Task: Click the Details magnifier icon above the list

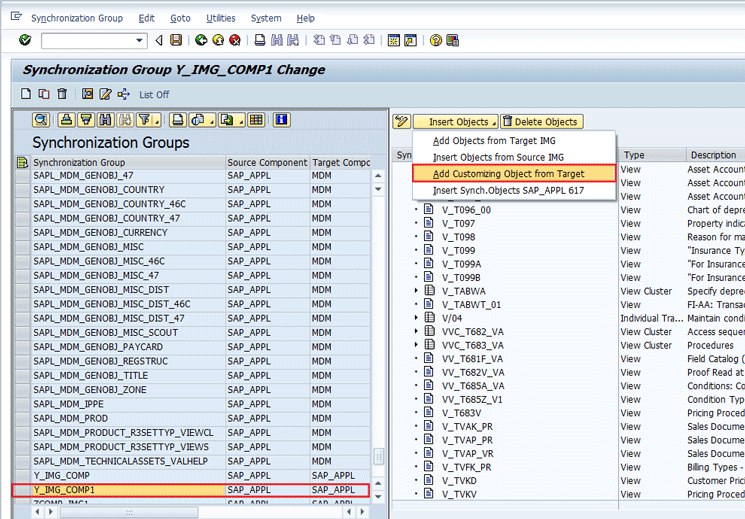Action: 40,120
